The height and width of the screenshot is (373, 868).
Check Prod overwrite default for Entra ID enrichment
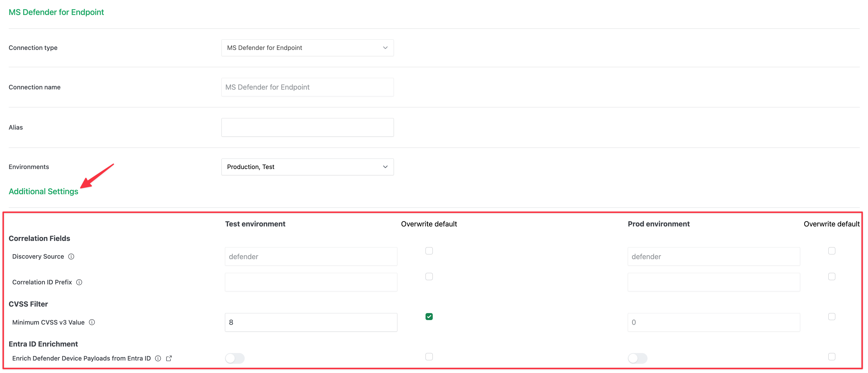point(832,357)
